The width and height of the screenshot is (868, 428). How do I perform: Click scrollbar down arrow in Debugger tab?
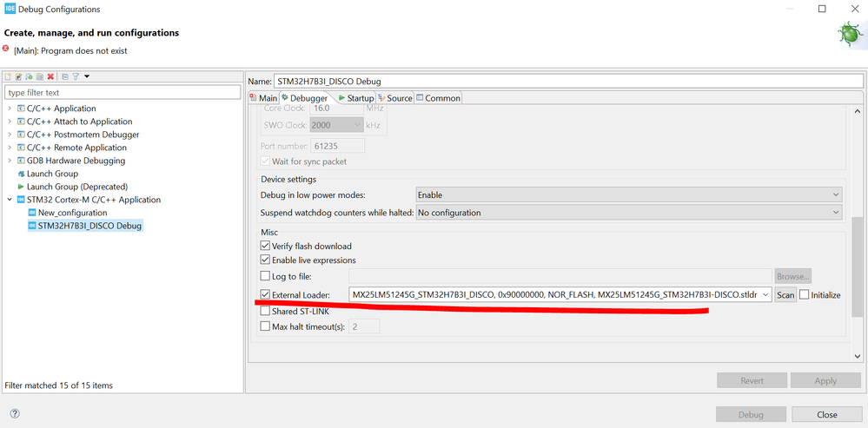click(858, 356)
